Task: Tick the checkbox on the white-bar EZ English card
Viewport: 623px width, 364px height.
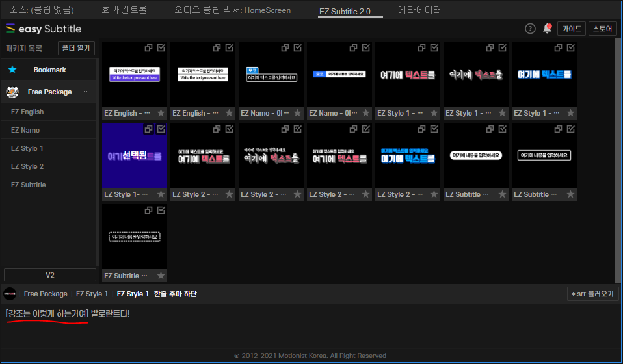Action: tap(230, 47)
